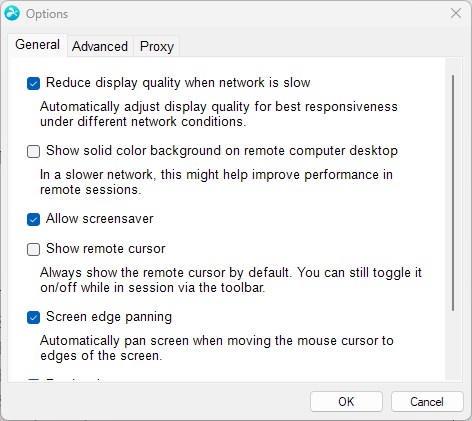Click the 'Options' window title text
The width and height of the screenshot is (472, 421).
47,14
